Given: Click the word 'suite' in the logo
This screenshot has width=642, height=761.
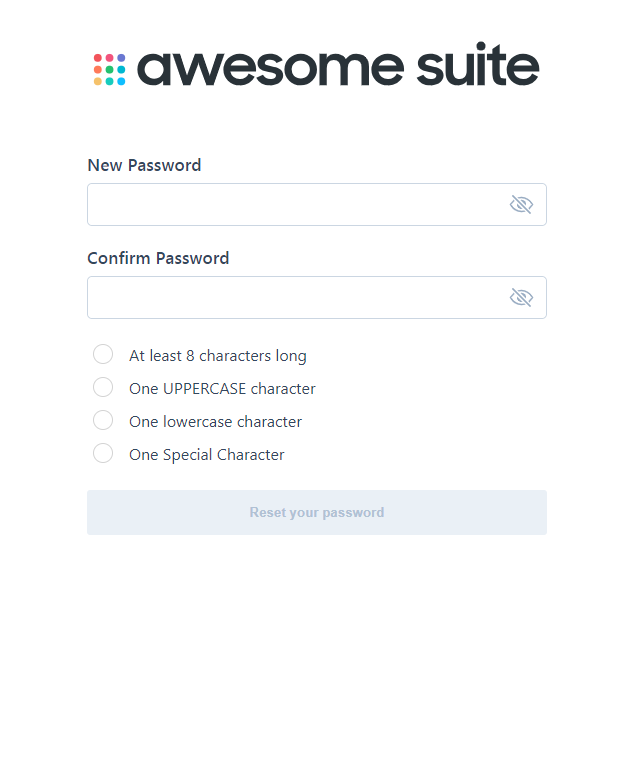Looking at the screenshot, I should coord(477,64).
